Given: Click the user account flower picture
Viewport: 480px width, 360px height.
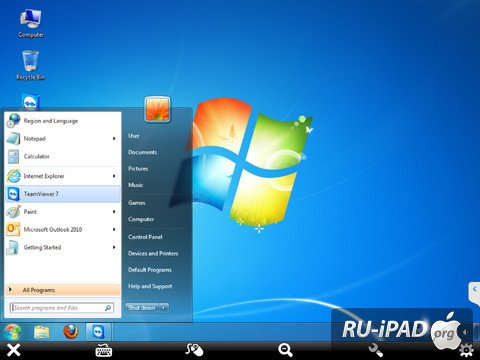Looking at the screenshot, I should coord(157,109).
